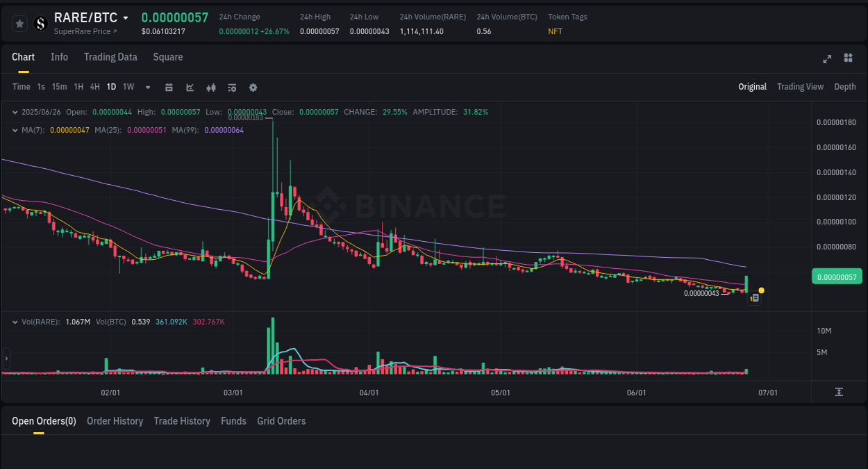The width and height of the screenshot is (868, 469).
Task: Switch timeframe to 4H
Action: (x=94, y=87)
